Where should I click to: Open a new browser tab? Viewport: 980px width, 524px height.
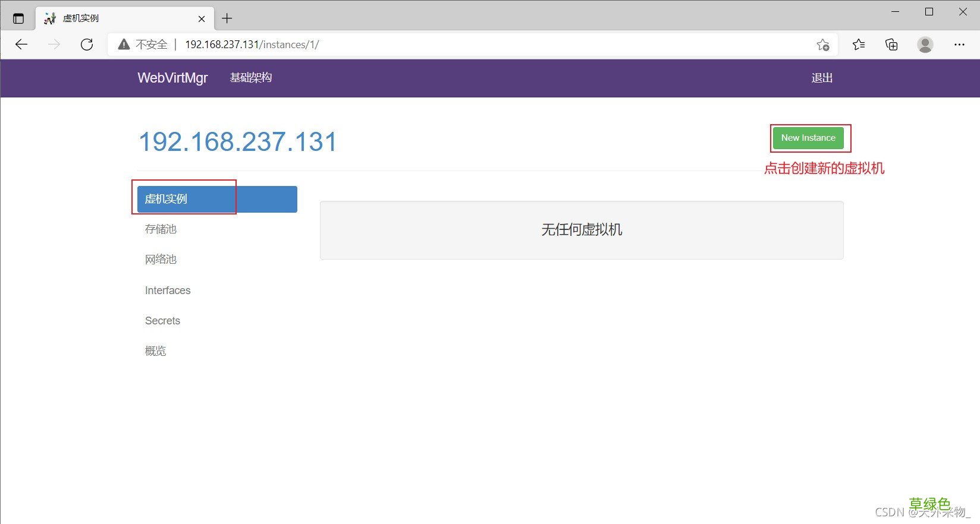coord(227,18)
